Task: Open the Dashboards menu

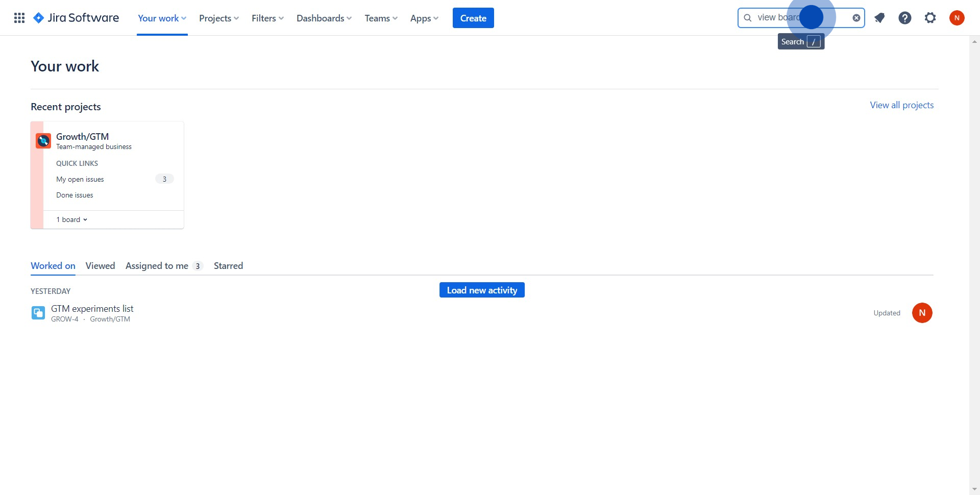Action: point(324,18)
